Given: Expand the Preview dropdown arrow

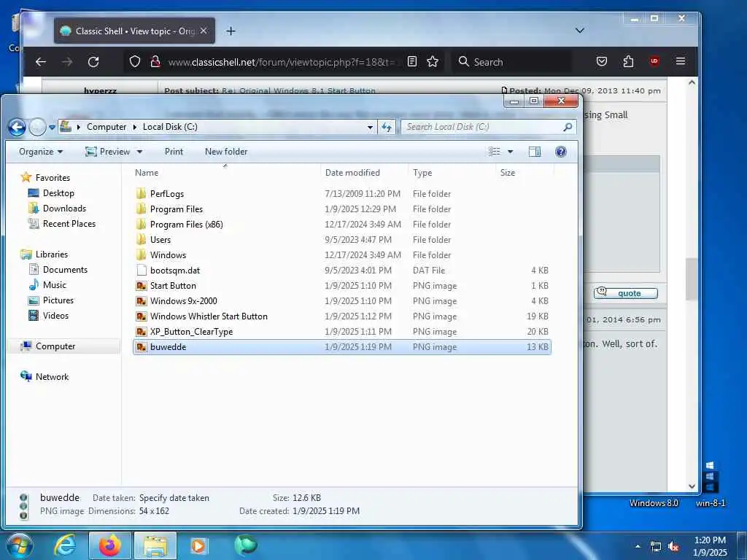Looking at the screenshot, I should tap(139, 152).
